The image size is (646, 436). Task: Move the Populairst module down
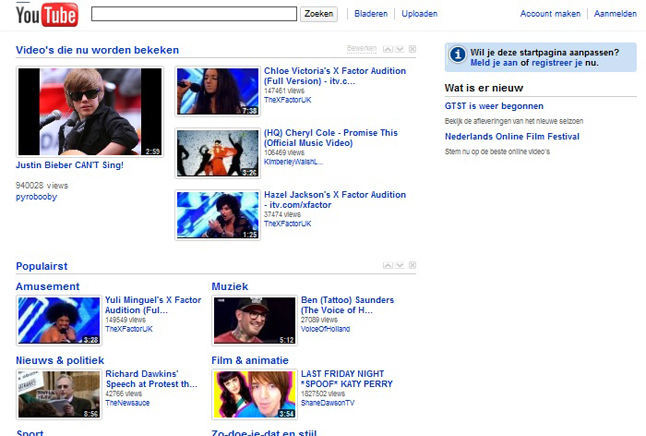coord(400,265)
